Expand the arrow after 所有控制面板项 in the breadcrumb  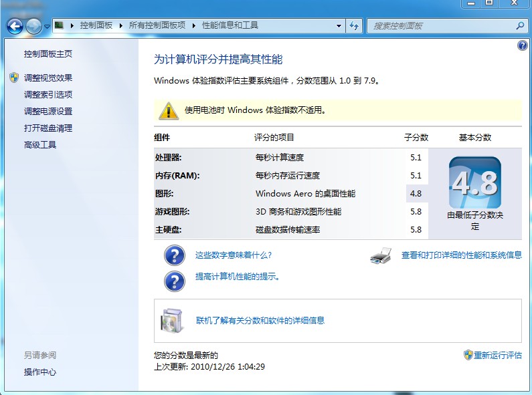tap(196, 25)
